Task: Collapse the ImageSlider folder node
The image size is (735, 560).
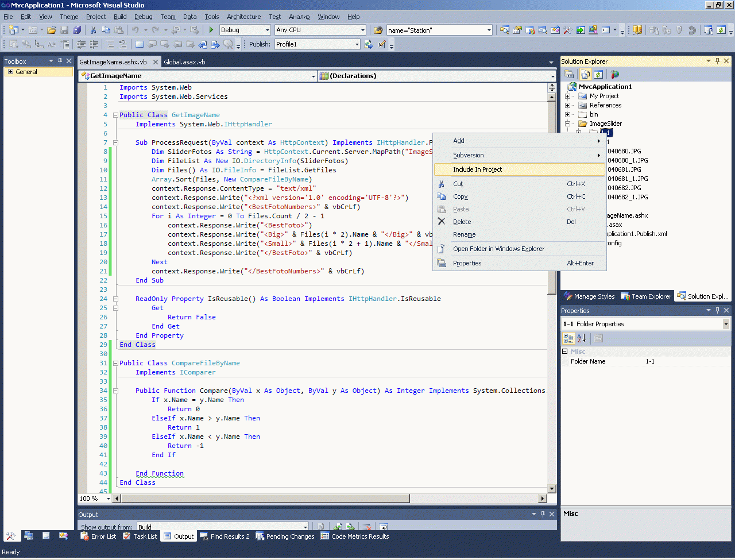Action: coord(568,123)
